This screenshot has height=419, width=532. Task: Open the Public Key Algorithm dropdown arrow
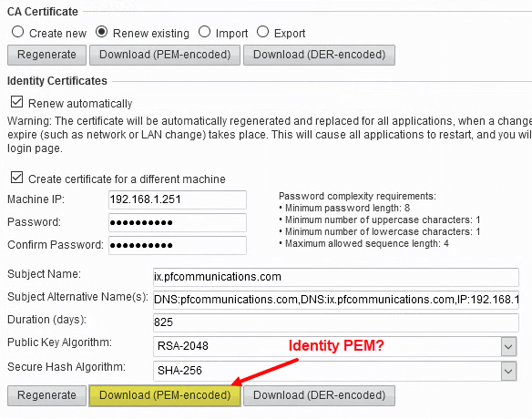click(508, 346)
